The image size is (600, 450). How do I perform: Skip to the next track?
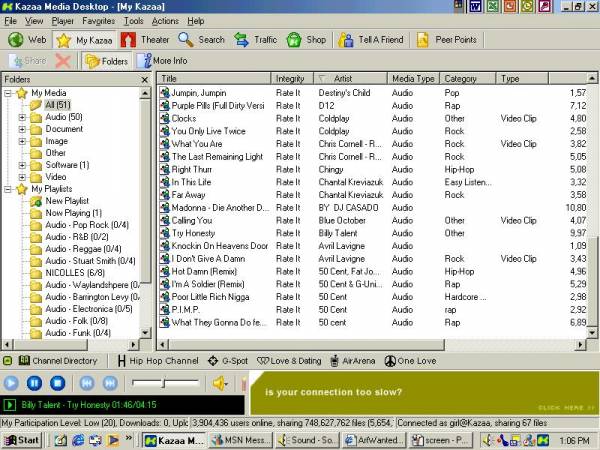pyautogui.click(x=110, y=383)
